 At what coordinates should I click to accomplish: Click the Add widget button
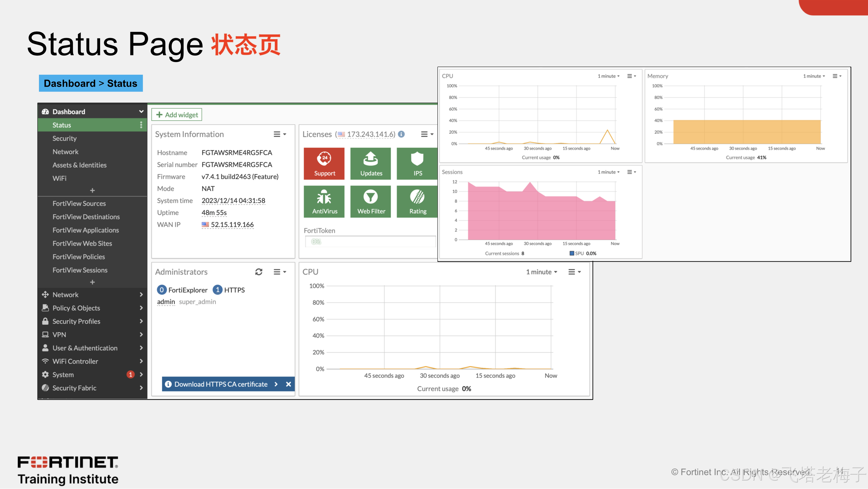pyautogui.click(x=176, y=115)
